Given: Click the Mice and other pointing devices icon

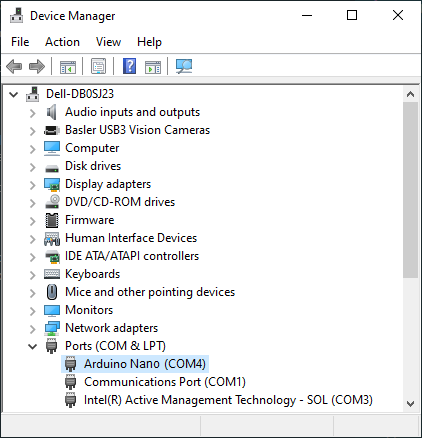Looking at the screenshot, I should (x=52, y=292).
